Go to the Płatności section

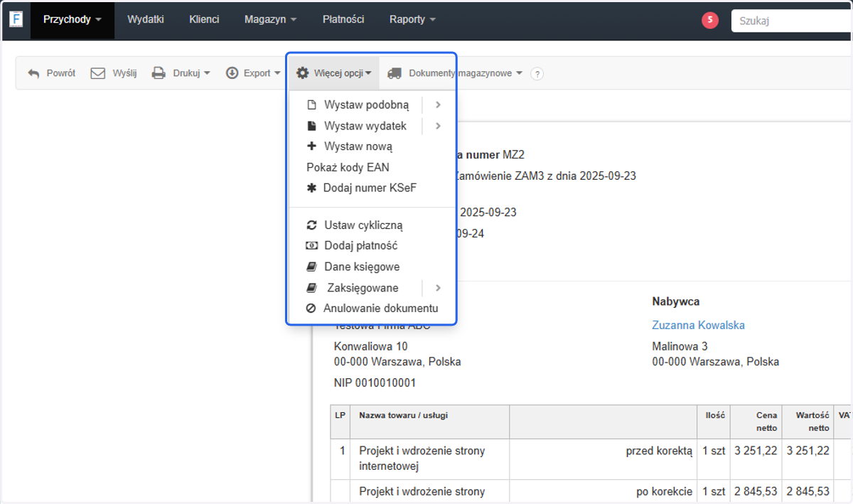(x=343, y=20)
